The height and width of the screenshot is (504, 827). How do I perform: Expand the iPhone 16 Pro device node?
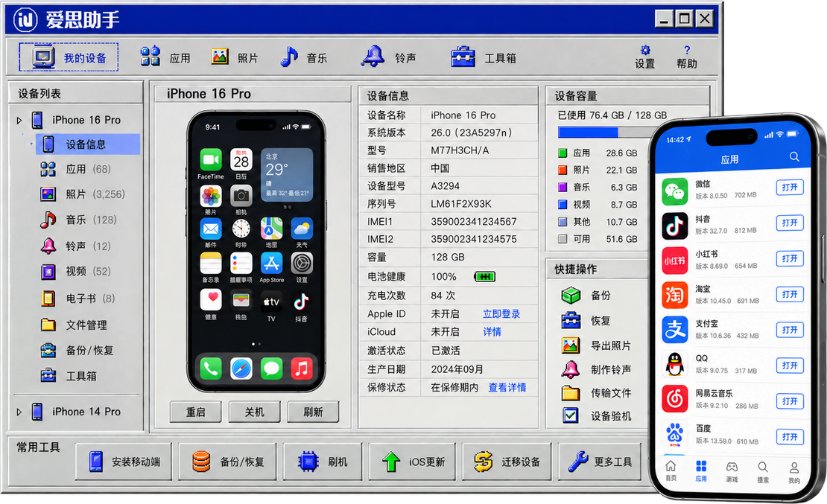19,120
